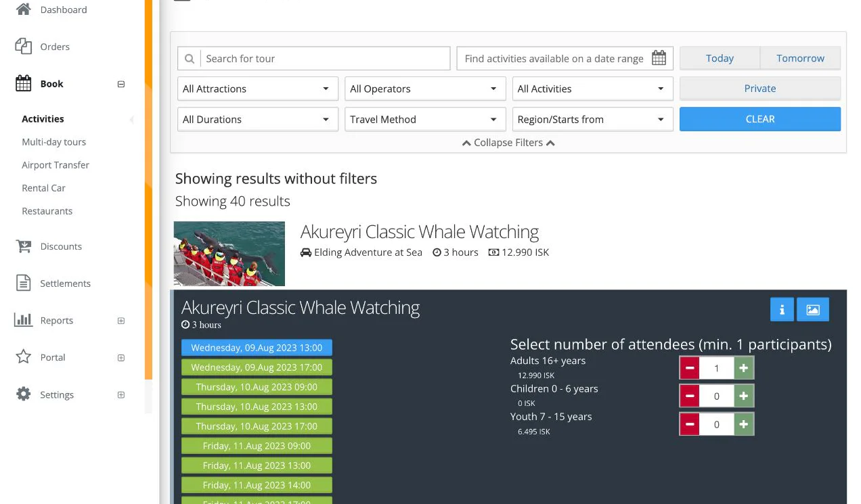Click the Orders documents icon
The height and width of the screenshot is (504, 861).
pos(24,47)
